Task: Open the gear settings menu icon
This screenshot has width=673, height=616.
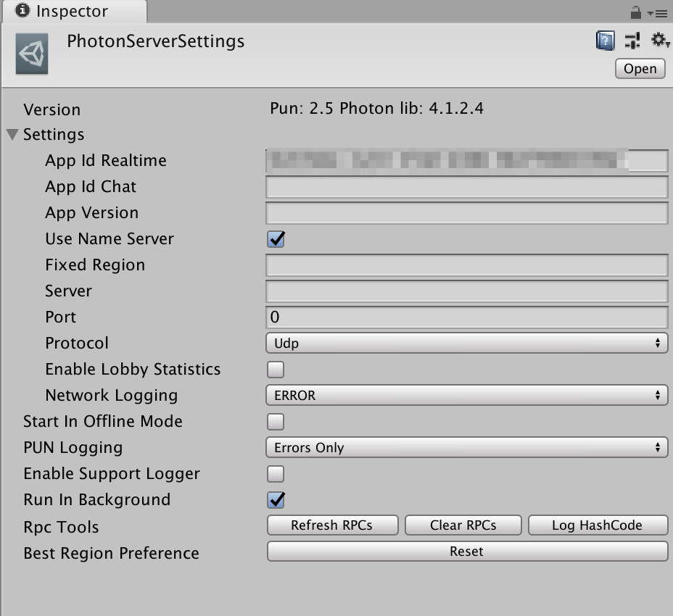Action: [x=659, y=41]
